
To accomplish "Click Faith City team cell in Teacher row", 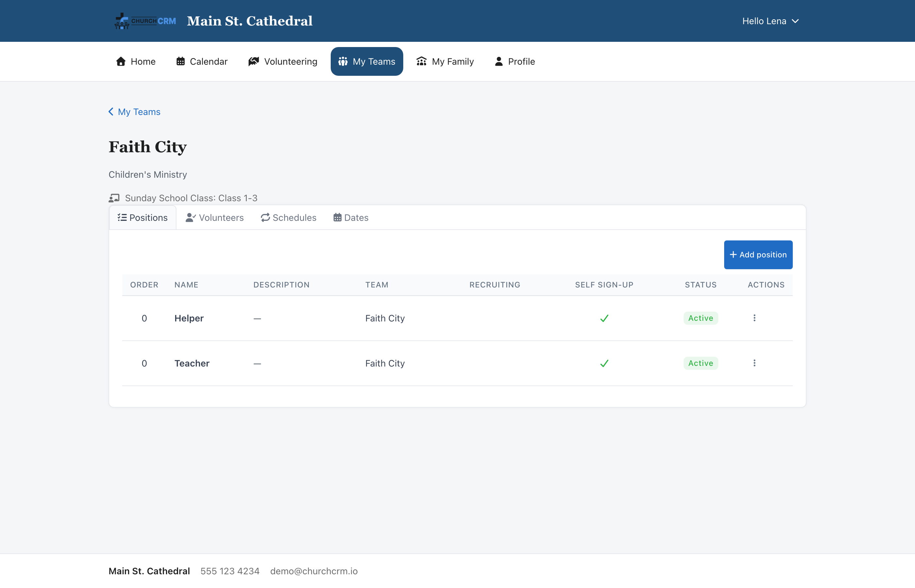I will tap(385, 363).
